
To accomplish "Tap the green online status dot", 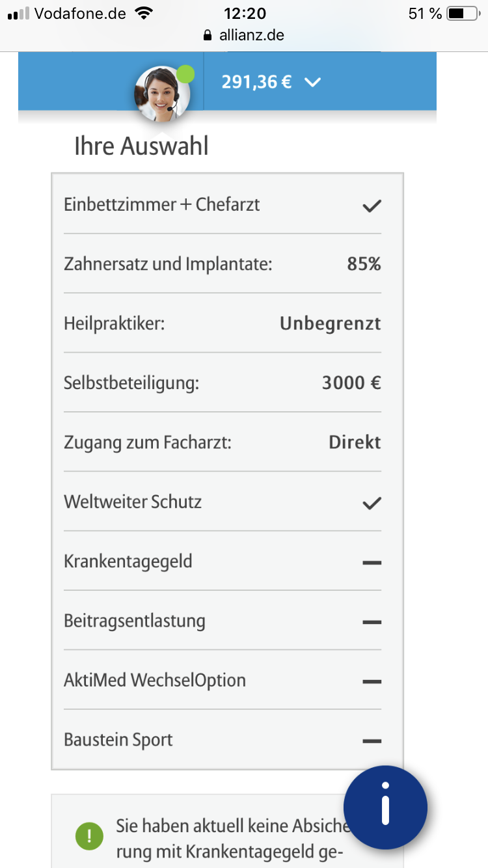I will coord(186,74).
